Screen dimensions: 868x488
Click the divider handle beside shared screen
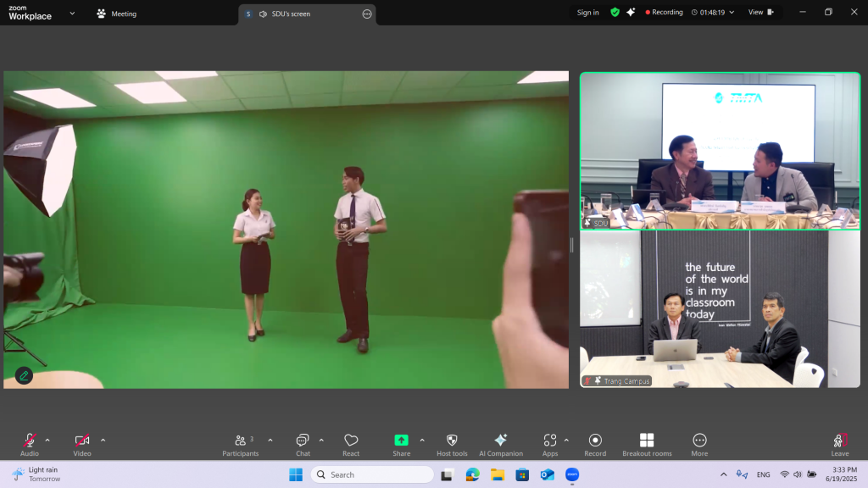point(571,245)
